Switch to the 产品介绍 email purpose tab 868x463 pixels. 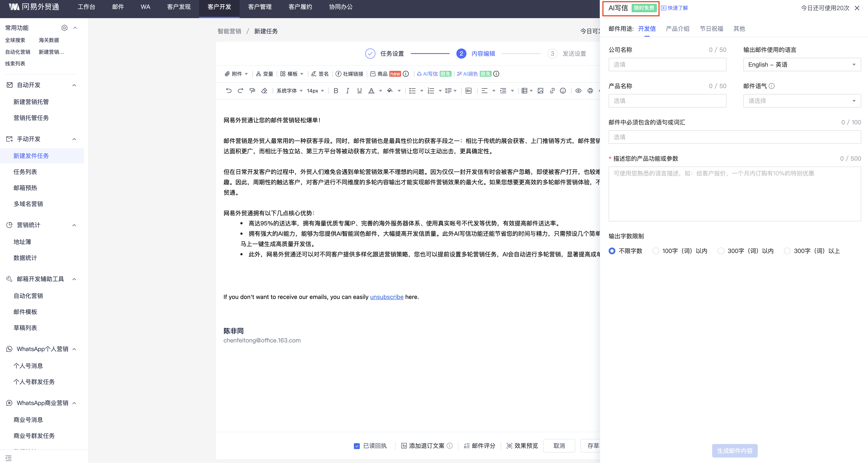677,29
